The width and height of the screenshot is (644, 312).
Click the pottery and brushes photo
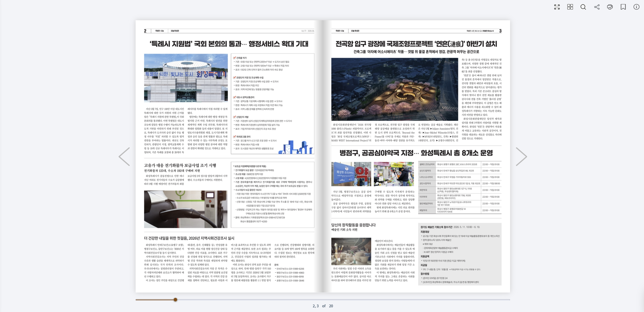(351, 251)
